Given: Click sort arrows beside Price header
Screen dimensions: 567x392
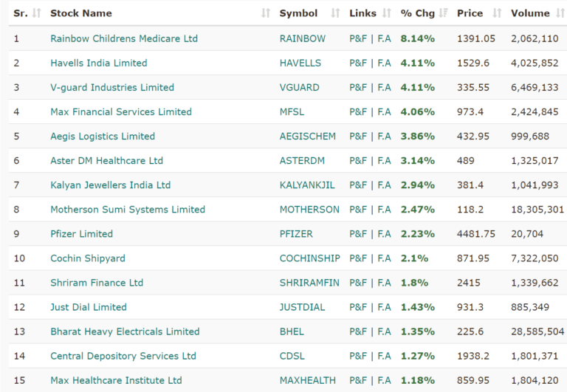Looking at the screenshot, I should [497, 13].
